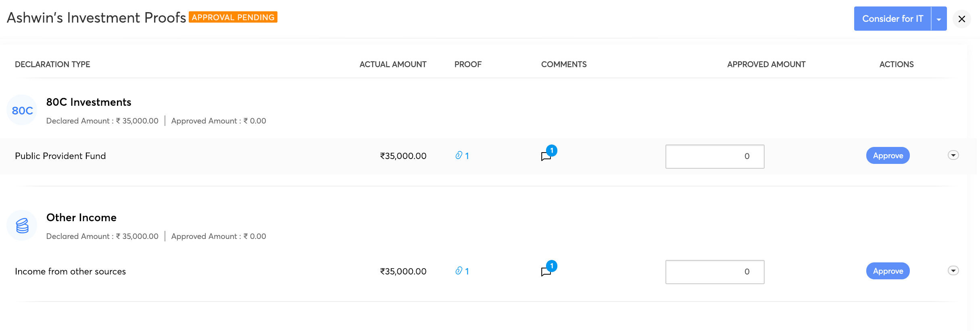Focus approved amount field for other income

[715, 272]
